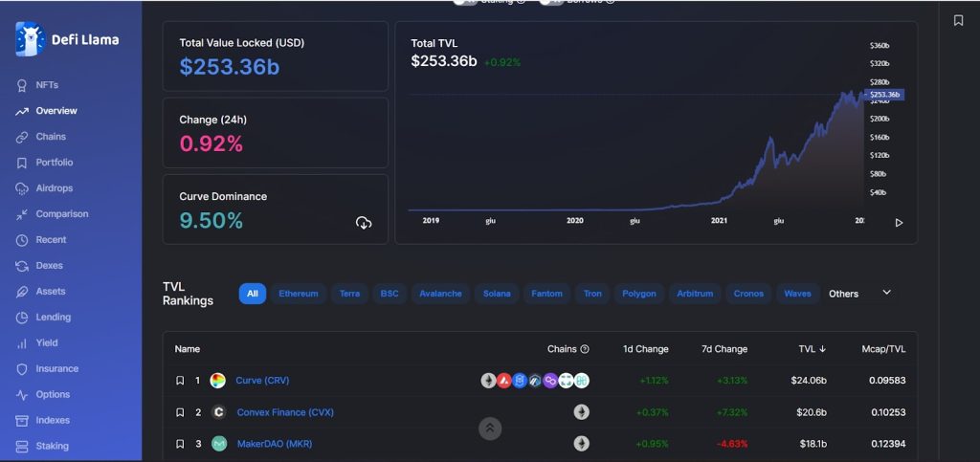Play the Total TVL chart animation

899,222
